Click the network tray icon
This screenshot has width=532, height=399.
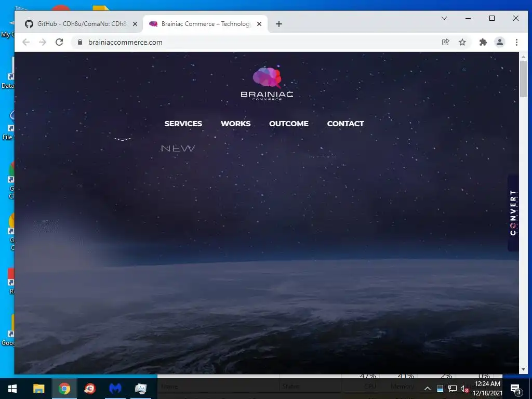453,389
